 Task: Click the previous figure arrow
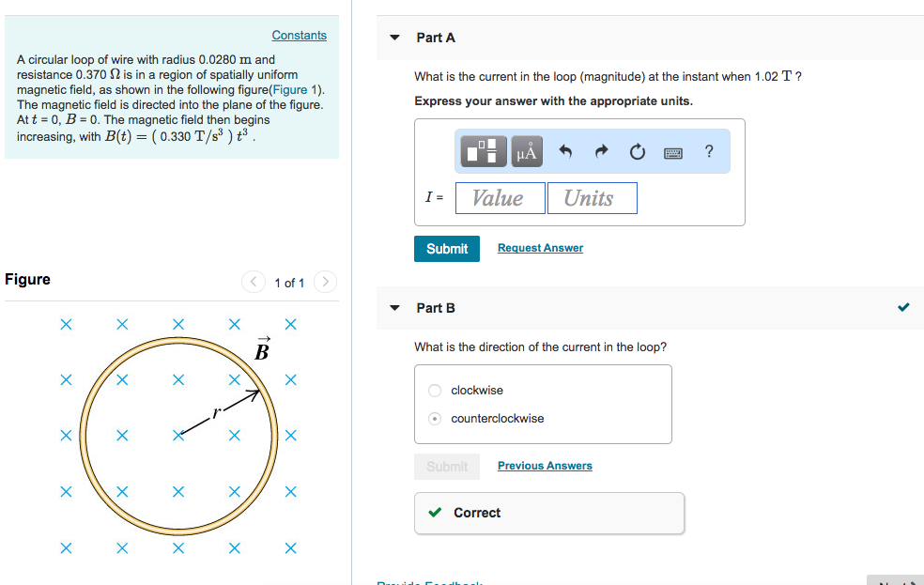tap(253, 282)
